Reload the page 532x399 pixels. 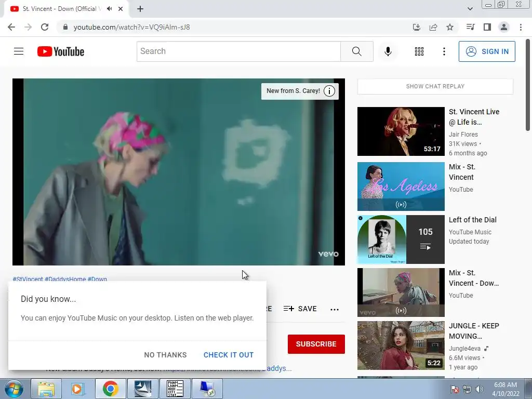point(45,27)
